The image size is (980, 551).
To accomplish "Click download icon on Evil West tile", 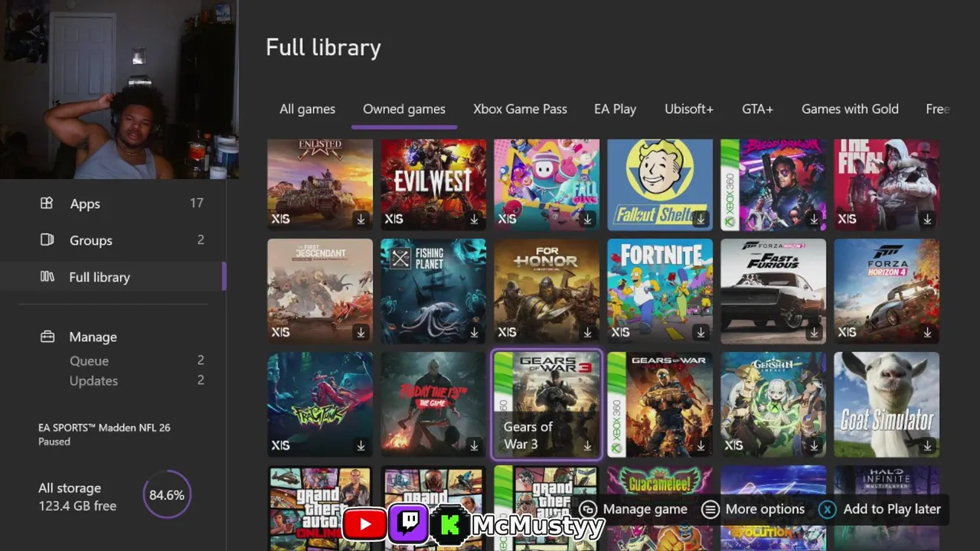I will pos(474,219).
